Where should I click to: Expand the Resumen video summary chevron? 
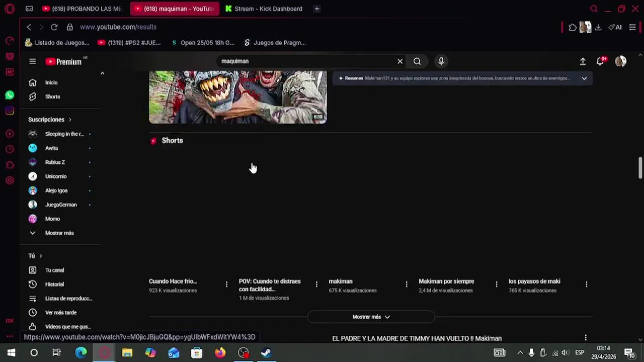point(584,78)
